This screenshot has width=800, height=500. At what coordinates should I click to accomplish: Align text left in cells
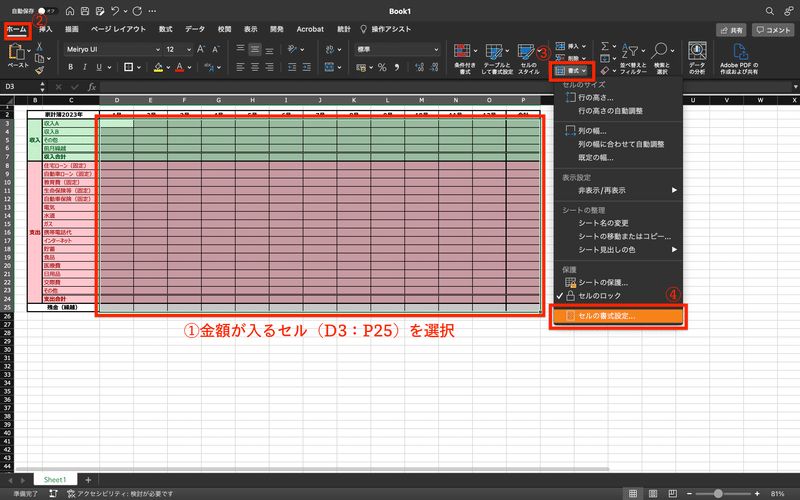tap(240, 67)
